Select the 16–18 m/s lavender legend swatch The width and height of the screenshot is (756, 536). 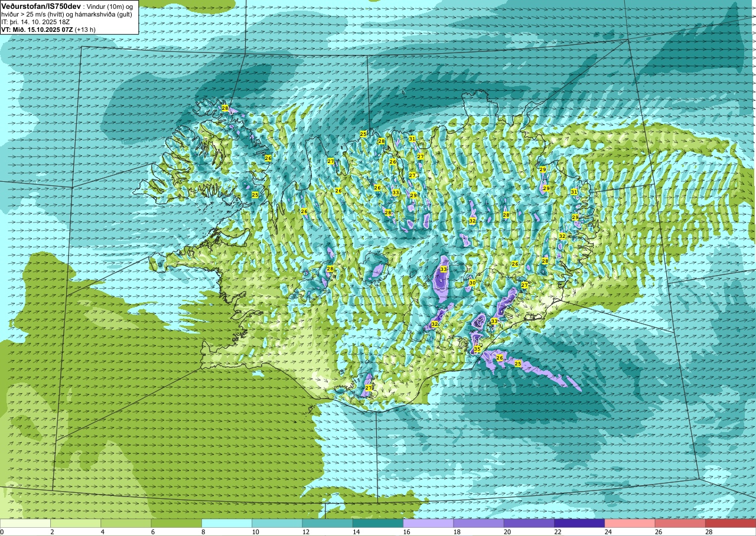pyautogui.click(x=428, y=523)
